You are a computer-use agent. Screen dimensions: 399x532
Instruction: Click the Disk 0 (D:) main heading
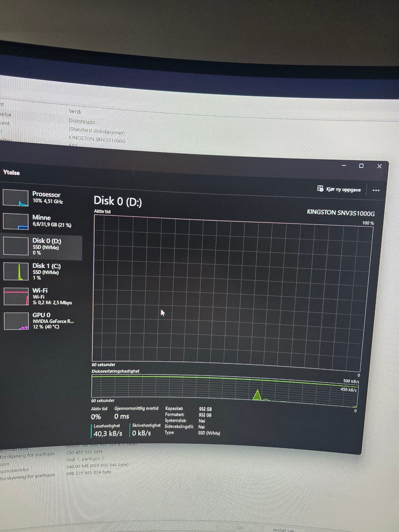point(118,201)
